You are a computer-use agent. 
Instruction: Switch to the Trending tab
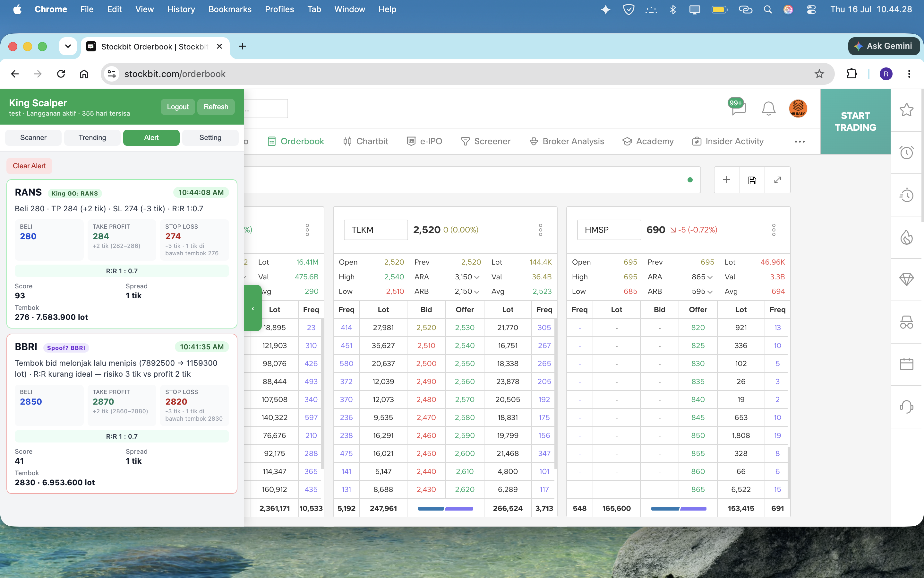tap(92, 138)
